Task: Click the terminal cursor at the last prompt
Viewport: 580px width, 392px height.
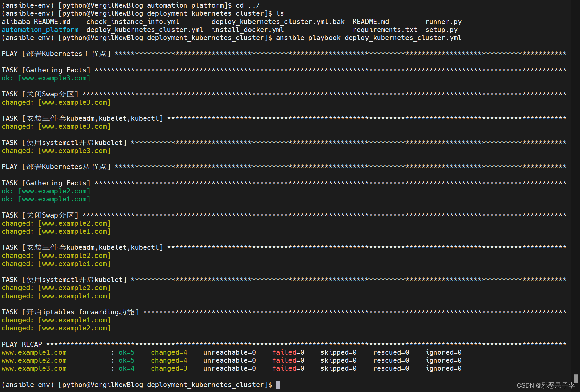Action: pyautogui.click(x=278, y=385)
